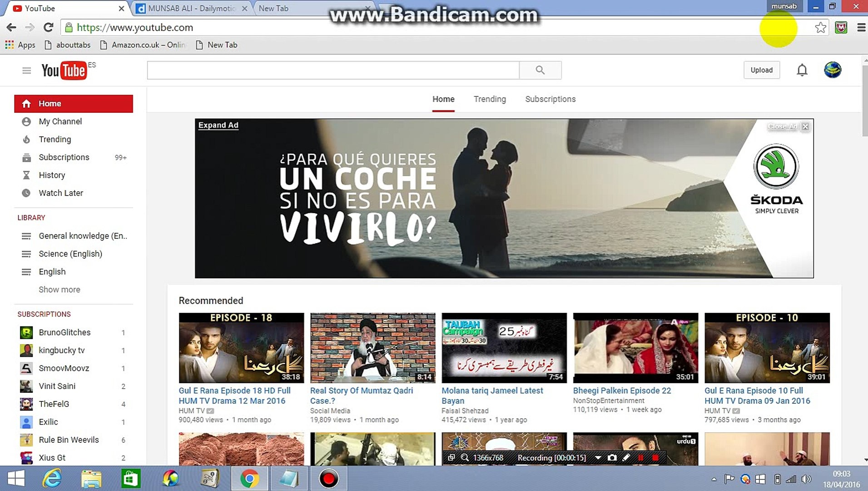Image resolution: width=868 pixels, height=491 pixels.
Task: Open the Social Media channel link
Action: (x=330, y=411)
